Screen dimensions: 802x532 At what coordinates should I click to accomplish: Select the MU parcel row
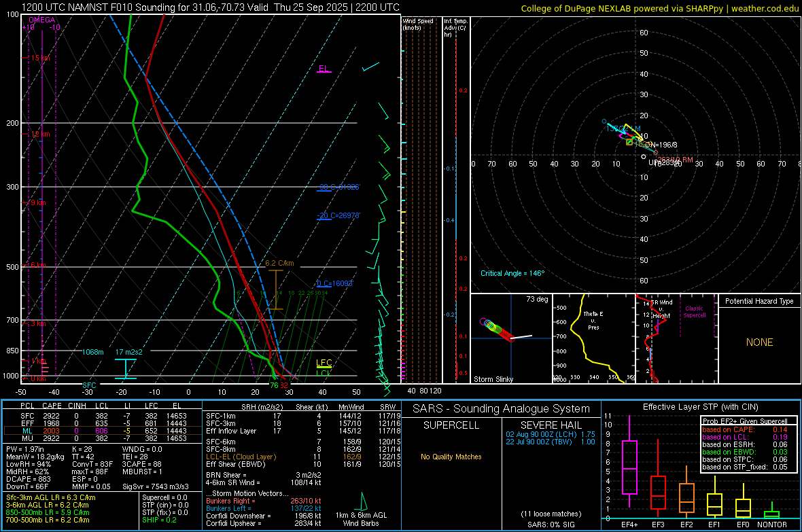coord(103,438)
